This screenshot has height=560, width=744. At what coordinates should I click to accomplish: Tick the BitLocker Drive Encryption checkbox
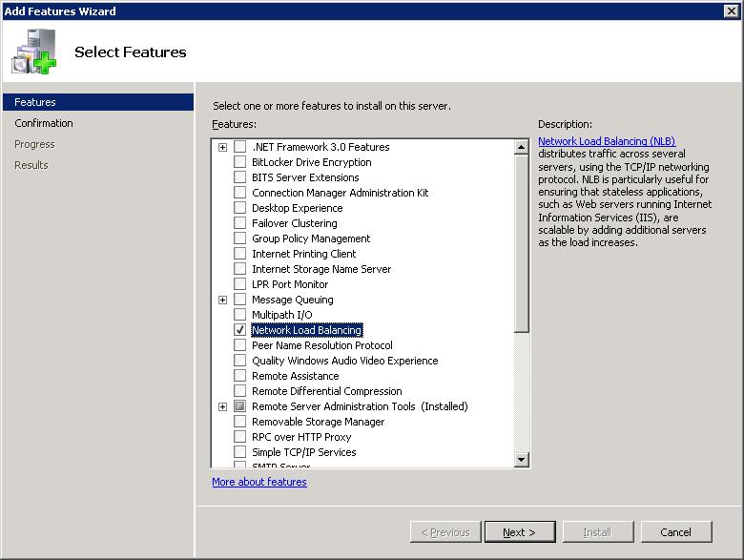coord(239,162)
